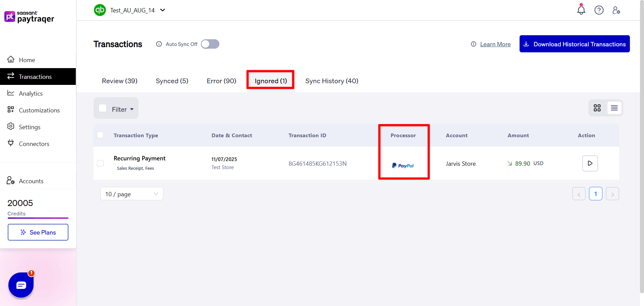Open the Sync History tab
Viewport: 644px width, 306px height.
pyautogui.click(x=331, y=81)
